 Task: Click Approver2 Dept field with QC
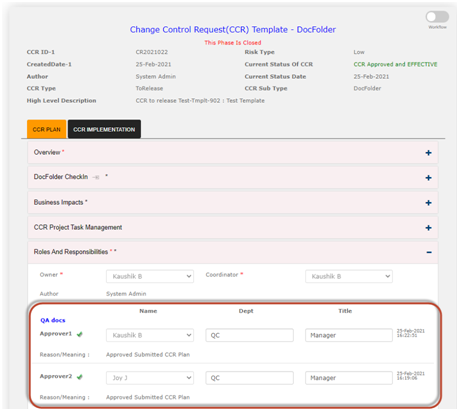point(250,378)
